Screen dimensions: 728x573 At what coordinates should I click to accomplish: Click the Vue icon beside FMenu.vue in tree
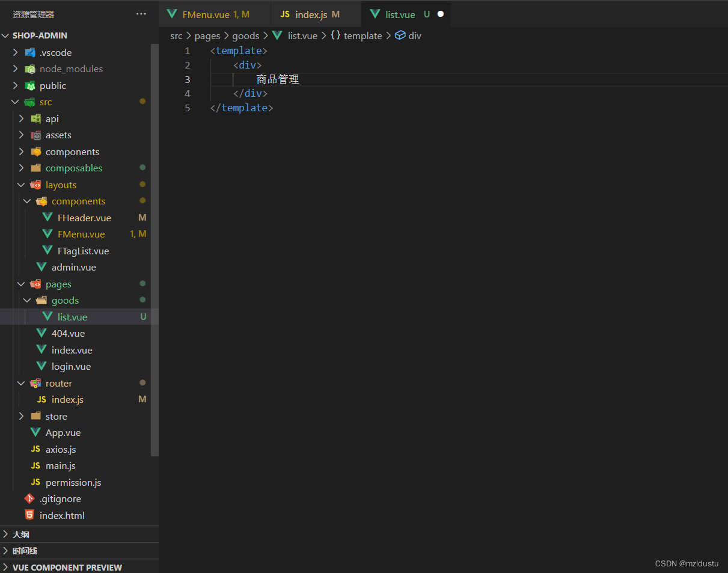[47, 234]
